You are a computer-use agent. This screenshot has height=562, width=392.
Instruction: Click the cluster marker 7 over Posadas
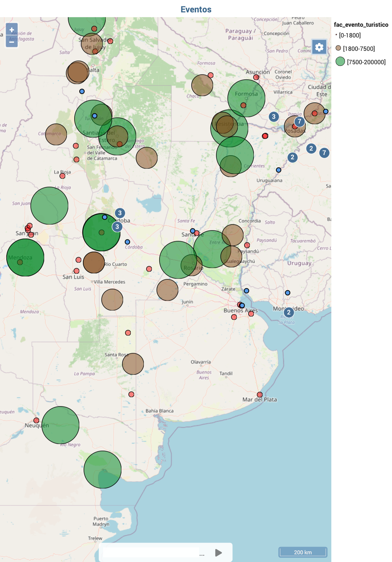[x=299, y=121]
